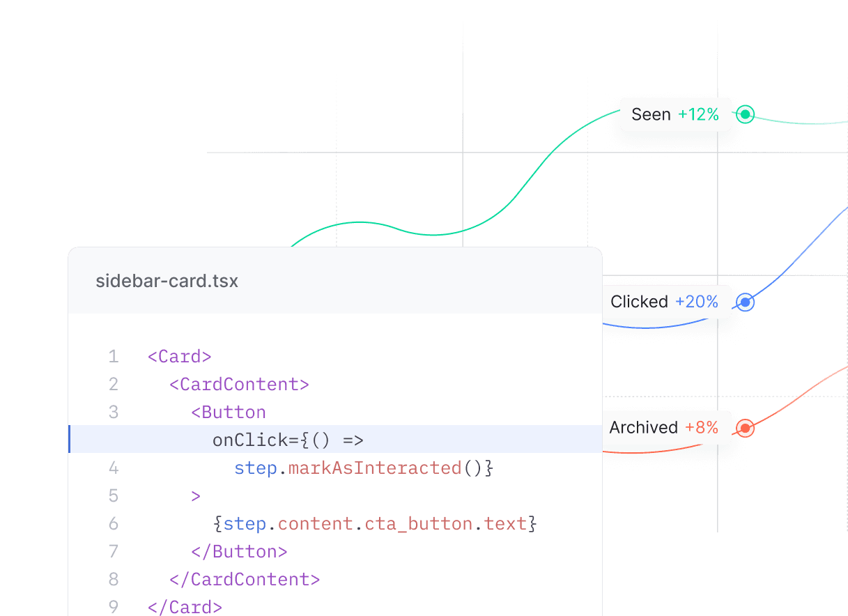This screenshot has height=616, width=848.
Task: Click line number 6 in the gutter
Action: pos(113,524)
